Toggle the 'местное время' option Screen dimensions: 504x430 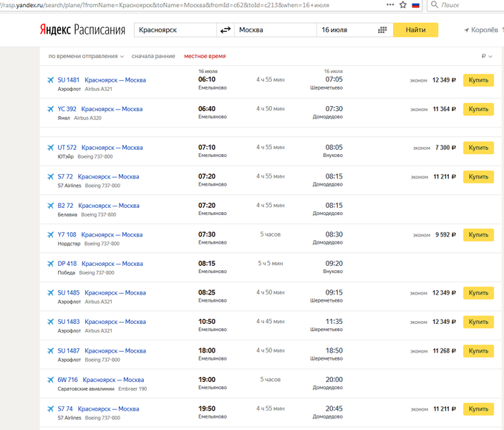[x=204, y=56]
